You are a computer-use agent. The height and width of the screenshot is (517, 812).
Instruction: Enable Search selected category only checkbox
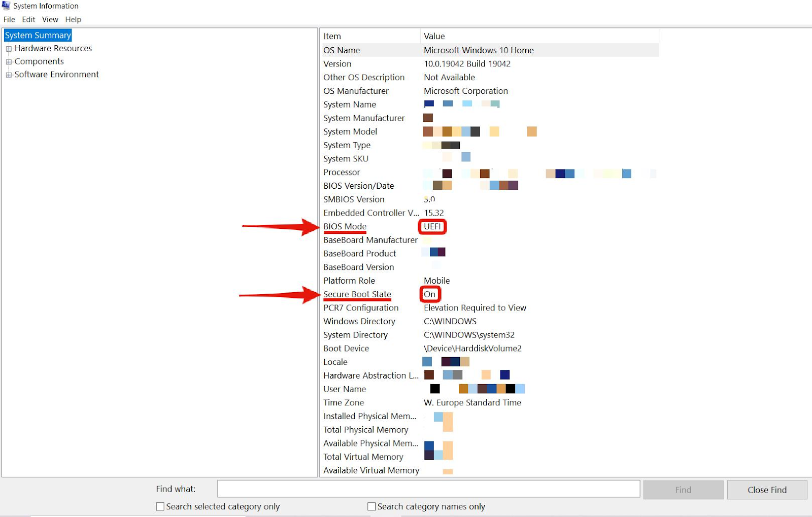(x=160, y=506)
